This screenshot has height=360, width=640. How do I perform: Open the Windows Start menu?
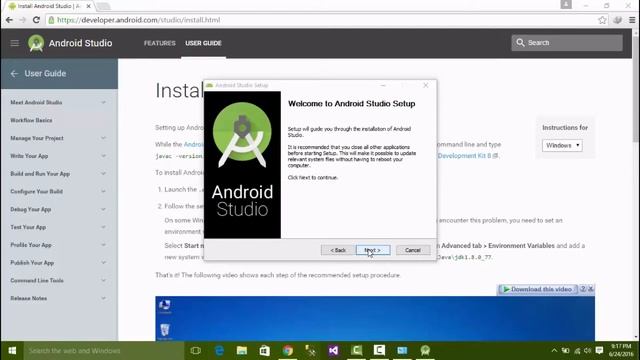coord(12,351)
